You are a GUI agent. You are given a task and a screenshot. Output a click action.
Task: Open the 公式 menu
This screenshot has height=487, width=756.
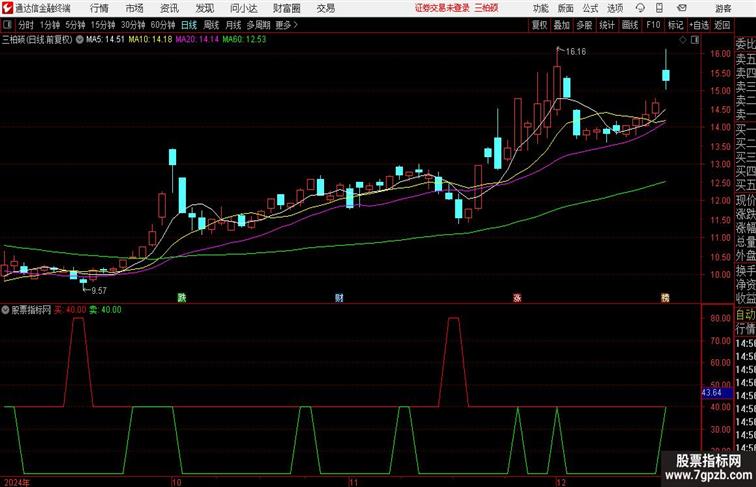point(590,8)
